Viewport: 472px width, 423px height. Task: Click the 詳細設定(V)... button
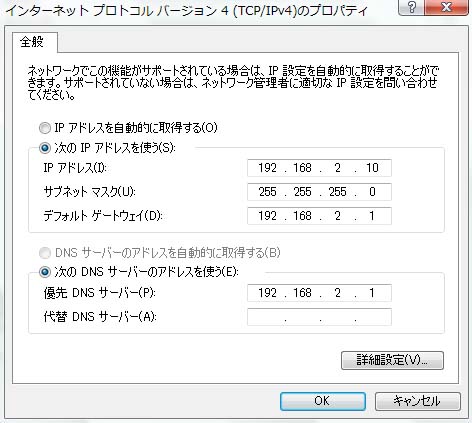click(392, 360)
